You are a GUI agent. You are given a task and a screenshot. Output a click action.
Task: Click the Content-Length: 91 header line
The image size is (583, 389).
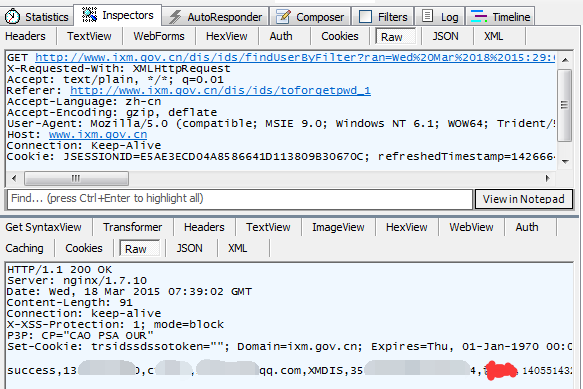click(x=70, y=303)
